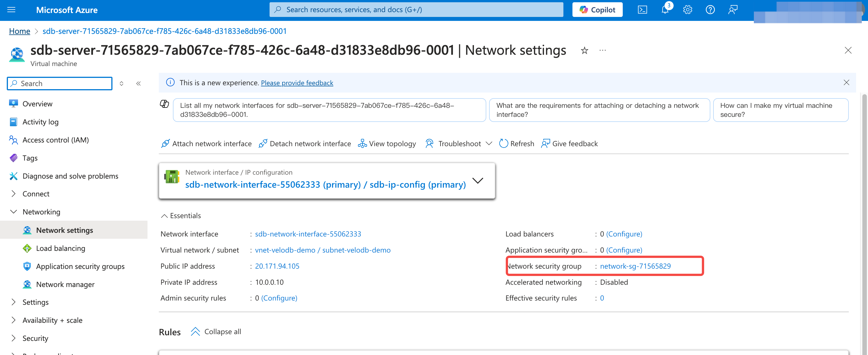This screenshot has height=355, width=868.
Task: Favorite this page with star icon
Action: click(x=584, y=51)
